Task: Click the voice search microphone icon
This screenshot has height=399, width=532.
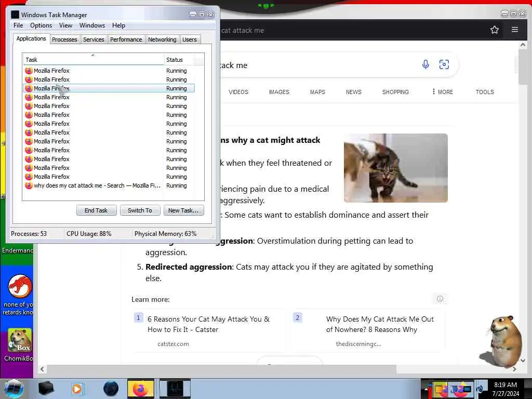Action: (x=425, y=64)
